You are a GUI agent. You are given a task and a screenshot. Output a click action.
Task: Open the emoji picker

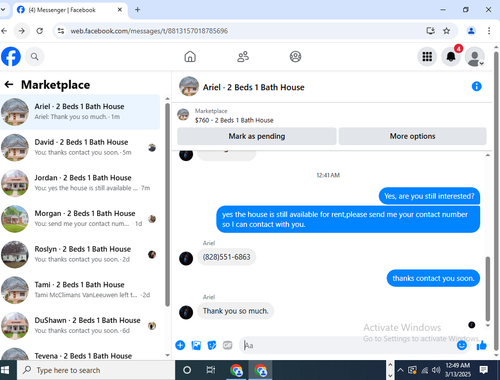(x=462, y=345)
